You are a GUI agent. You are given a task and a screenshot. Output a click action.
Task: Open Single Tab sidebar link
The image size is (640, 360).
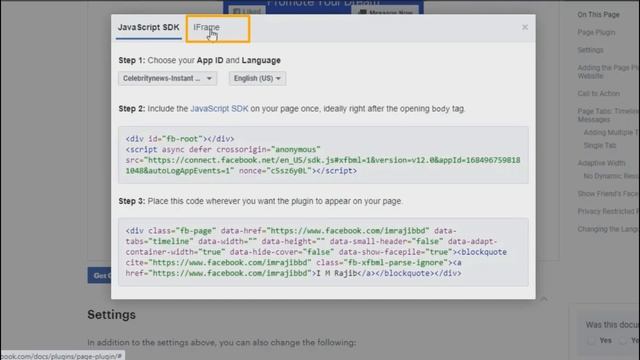coord(600,145)
